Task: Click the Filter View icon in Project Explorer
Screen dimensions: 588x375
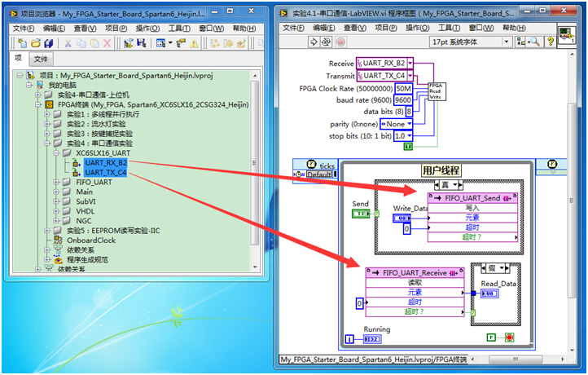Action: 163,43
